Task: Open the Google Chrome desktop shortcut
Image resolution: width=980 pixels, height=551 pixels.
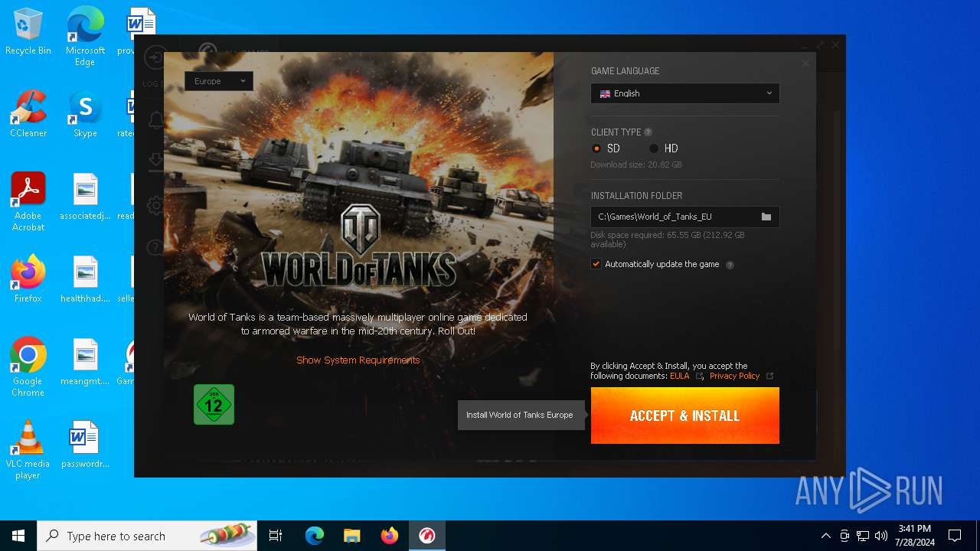Action: click(28, 367)
